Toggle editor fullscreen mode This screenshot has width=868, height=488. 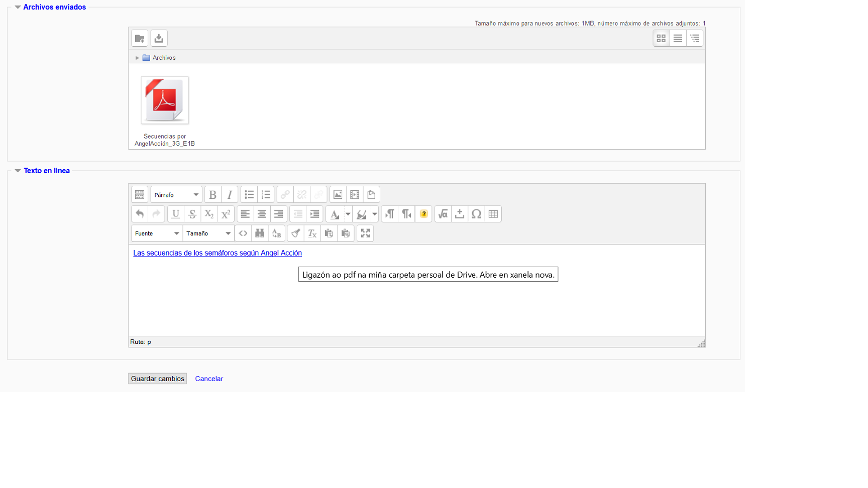click(x=365, y=233)
